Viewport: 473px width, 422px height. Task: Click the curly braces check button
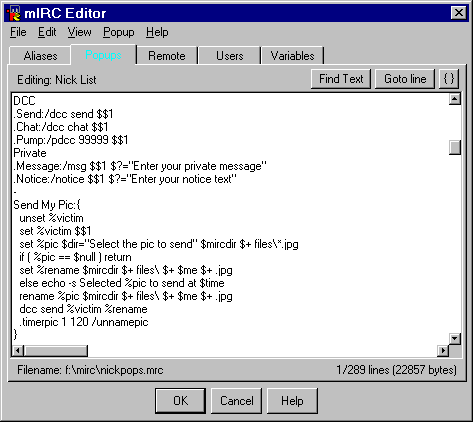click(x=449, y=79)
